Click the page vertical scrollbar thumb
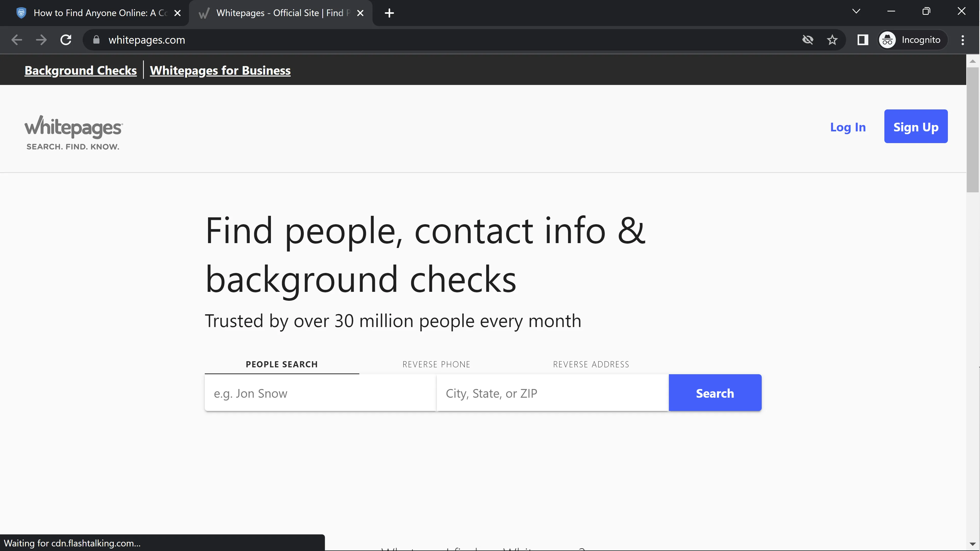980x551 pixels. pyautogui.click(x=972, y=129)
